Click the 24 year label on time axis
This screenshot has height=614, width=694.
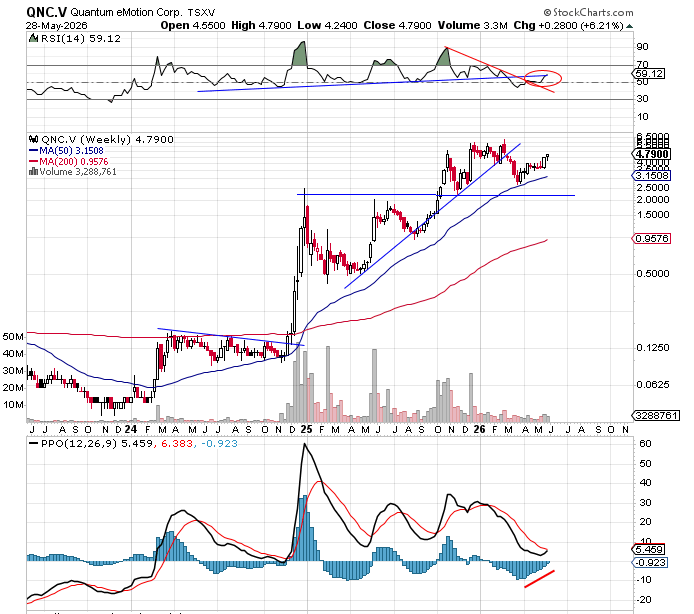point(131,429)
